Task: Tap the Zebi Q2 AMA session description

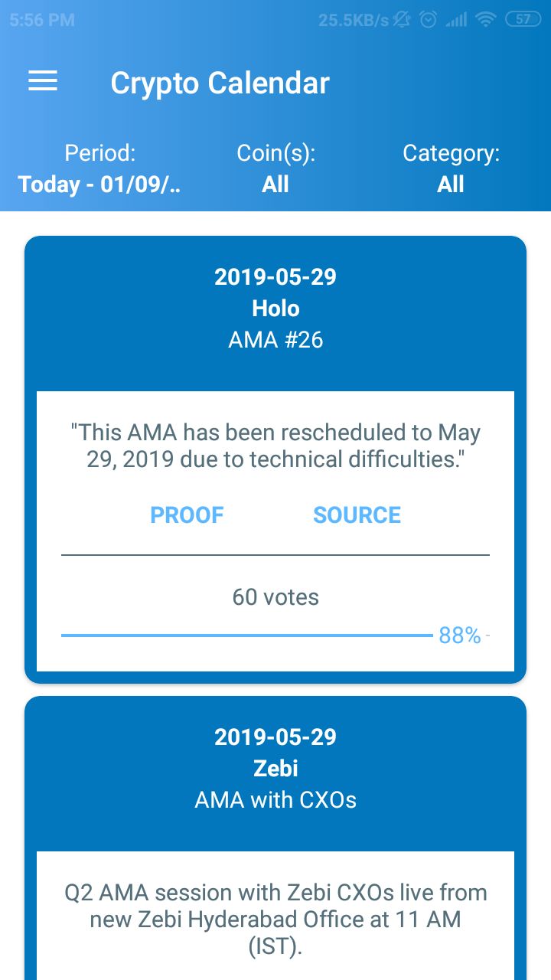Action: click(x=275, y=919)
